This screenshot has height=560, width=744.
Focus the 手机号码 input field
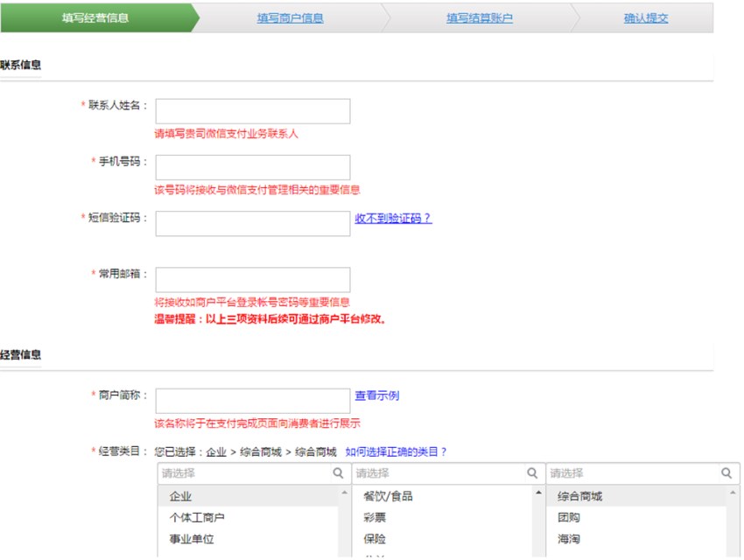pos(253,167)
